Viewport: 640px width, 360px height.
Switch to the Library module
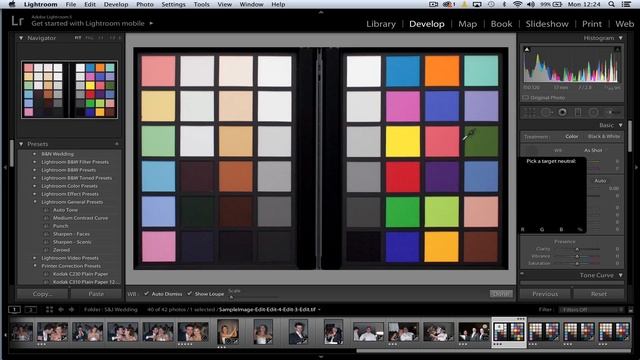(381, 24)
